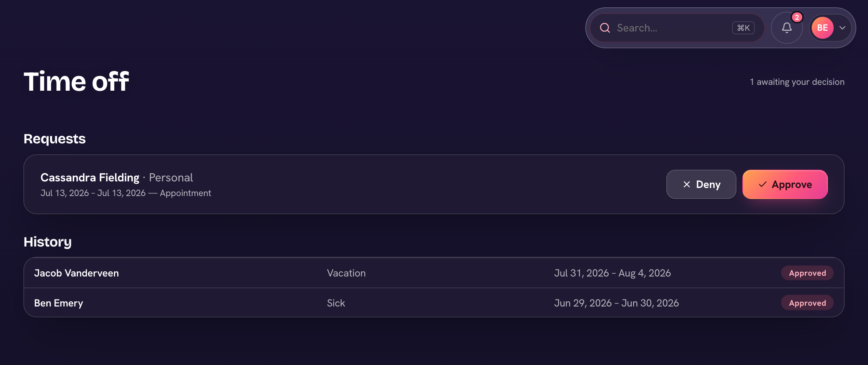Open Ben Emery's history row

[434, 303]
